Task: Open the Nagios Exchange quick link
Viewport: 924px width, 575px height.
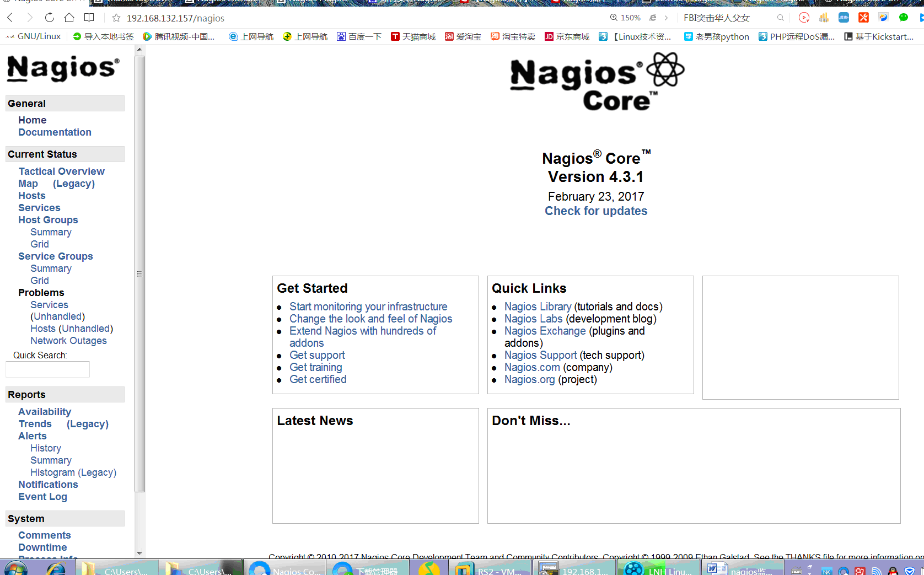Action: click(x=545, y=331)
